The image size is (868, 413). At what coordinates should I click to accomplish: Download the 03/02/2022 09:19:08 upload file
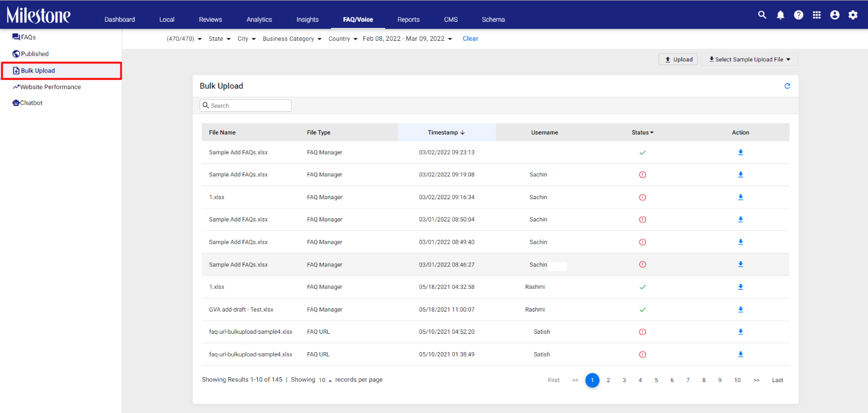[741, 175]
